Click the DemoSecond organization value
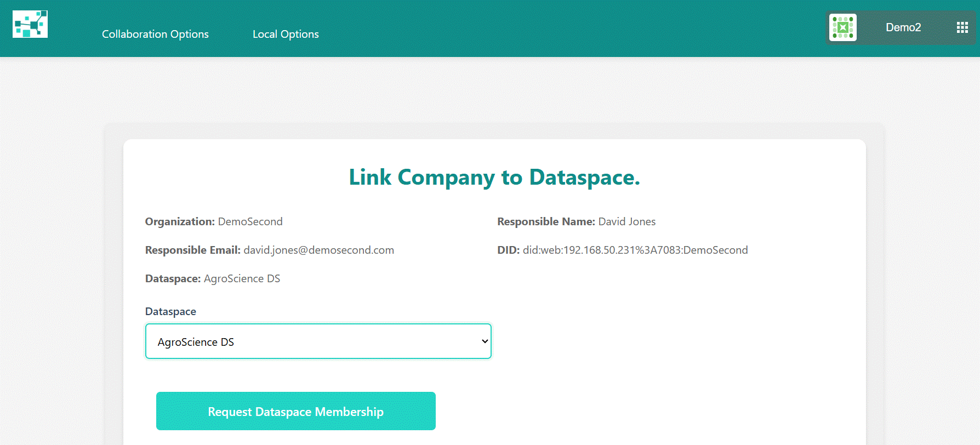 tap(250, 221)
